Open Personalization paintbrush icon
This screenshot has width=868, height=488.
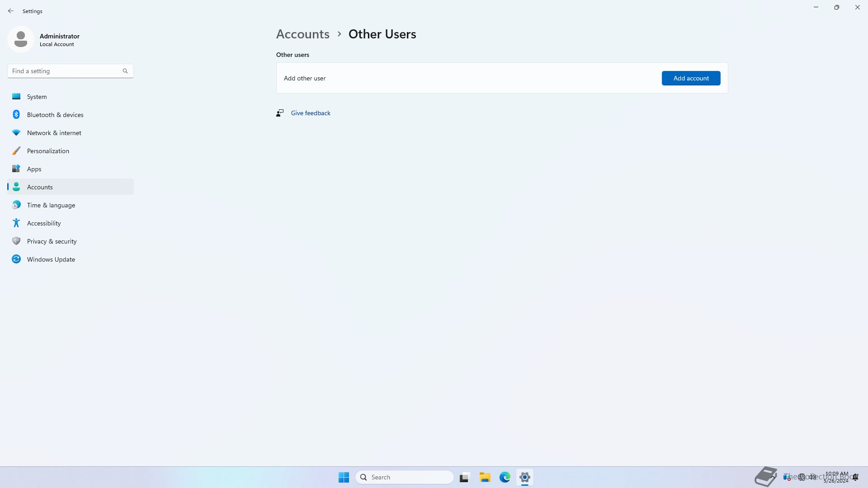coord(16,151)
